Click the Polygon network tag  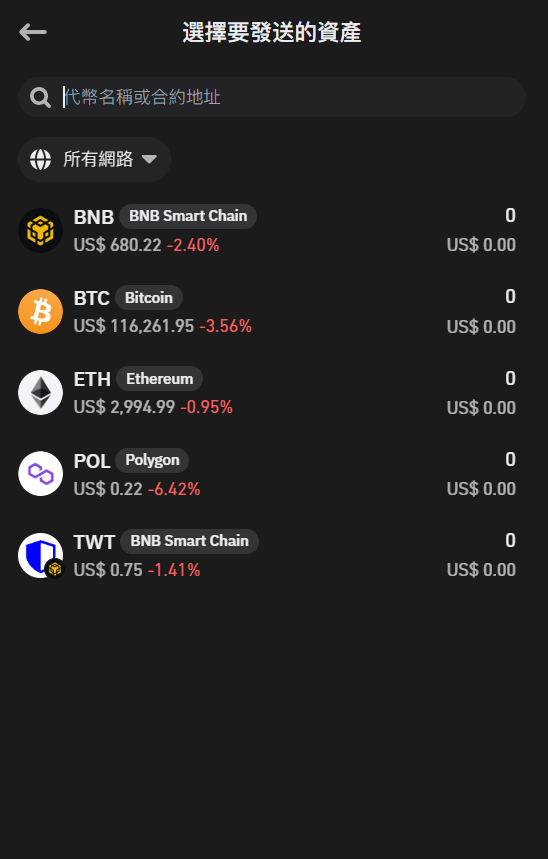(x=152, y=460)
